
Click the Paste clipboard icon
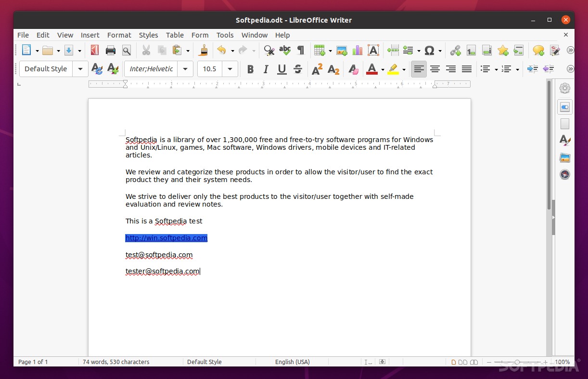pos(177,50)
